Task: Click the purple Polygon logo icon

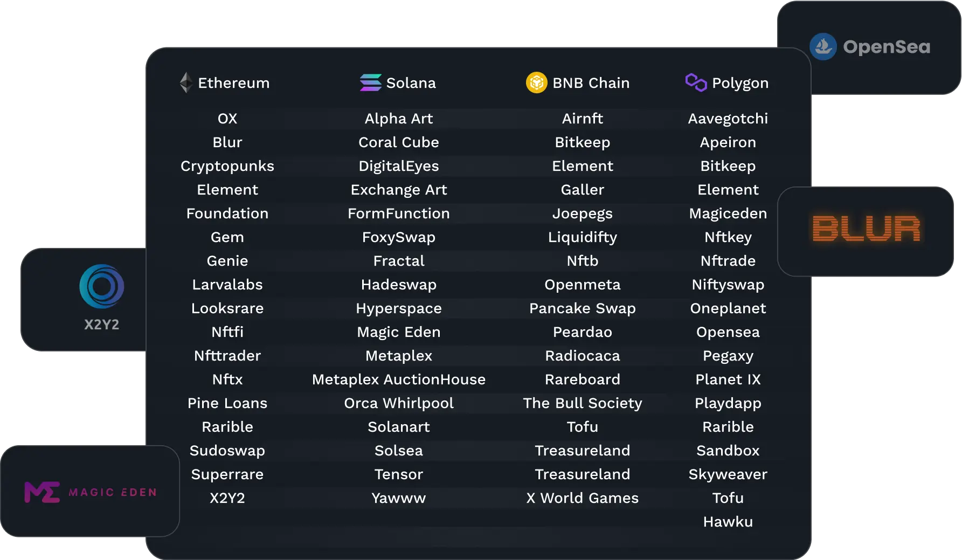Action: (x=696, y=82)
